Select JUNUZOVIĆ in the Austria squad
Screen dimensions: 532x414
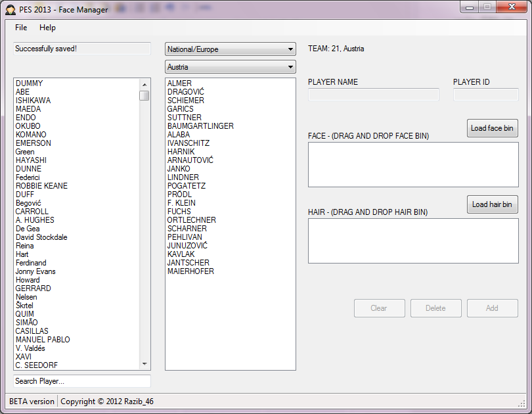231,246
